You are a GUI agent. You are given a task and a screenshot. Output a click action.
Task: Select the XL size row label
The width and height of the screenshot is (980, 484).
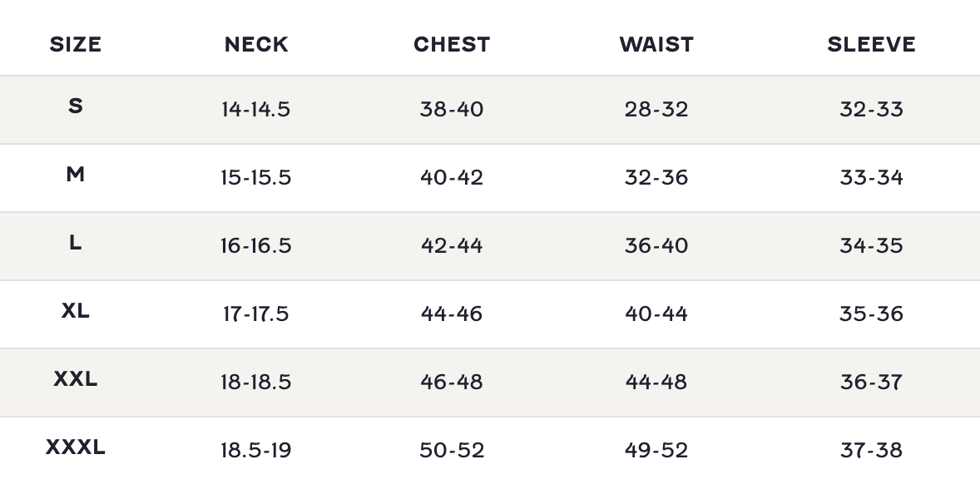pos(76,311)
